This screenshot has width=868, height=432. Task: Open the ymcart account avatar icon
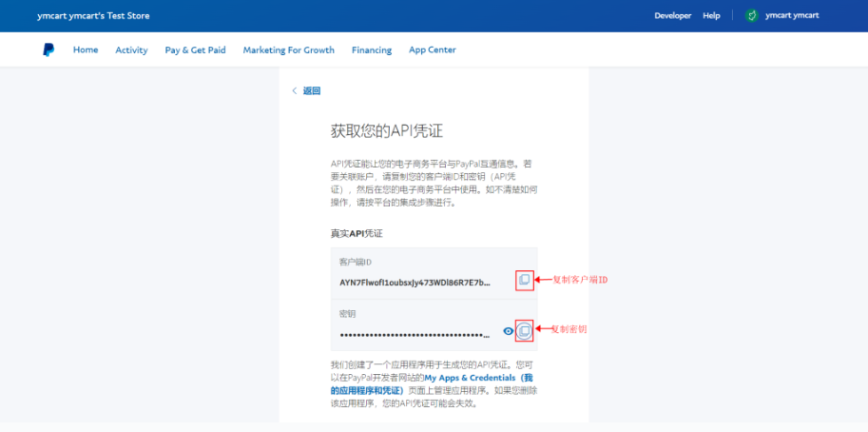751,15
